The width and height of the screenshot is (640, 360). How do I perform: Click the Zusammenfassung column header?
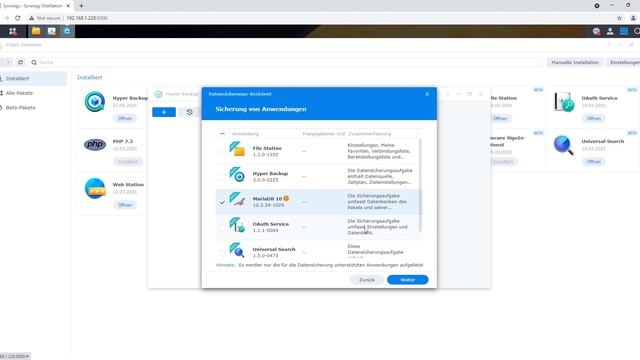click(x=369, y=134)
